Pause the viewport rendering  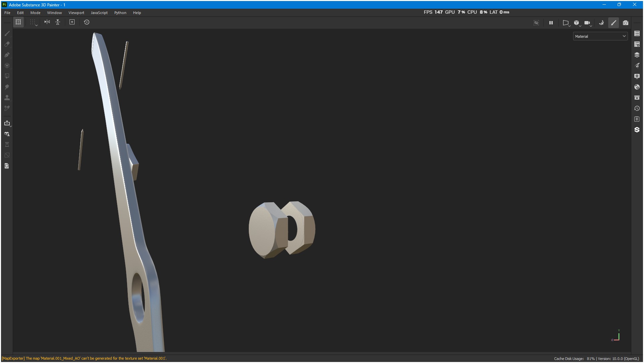point(551,23)
